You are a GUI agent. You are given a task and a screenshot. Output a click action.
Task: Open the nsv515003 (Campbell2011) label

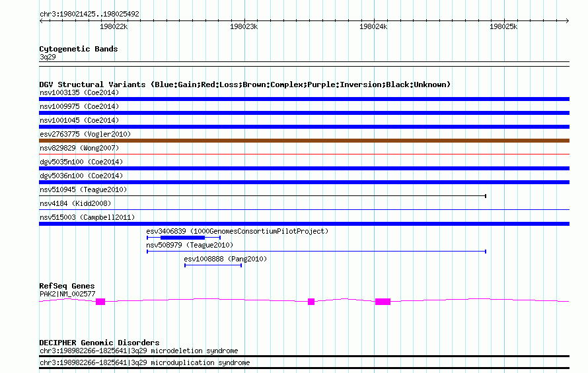tap(87, 217)
